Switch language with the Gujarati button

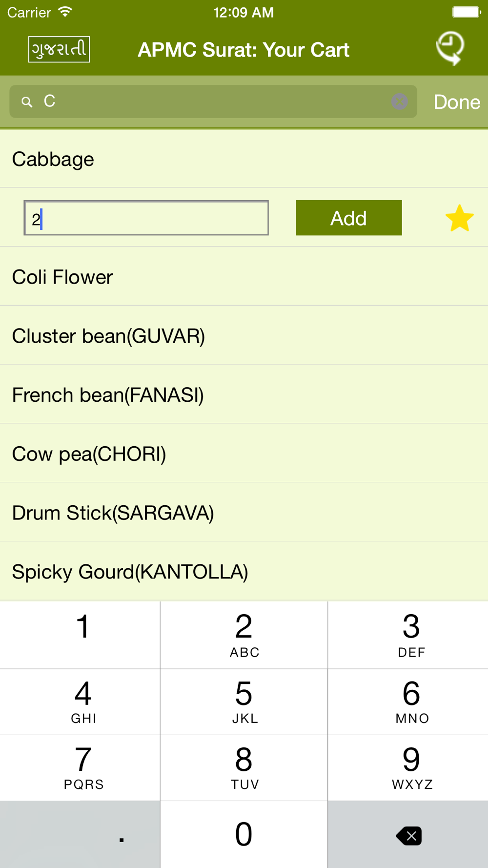(x=59, y=49)
